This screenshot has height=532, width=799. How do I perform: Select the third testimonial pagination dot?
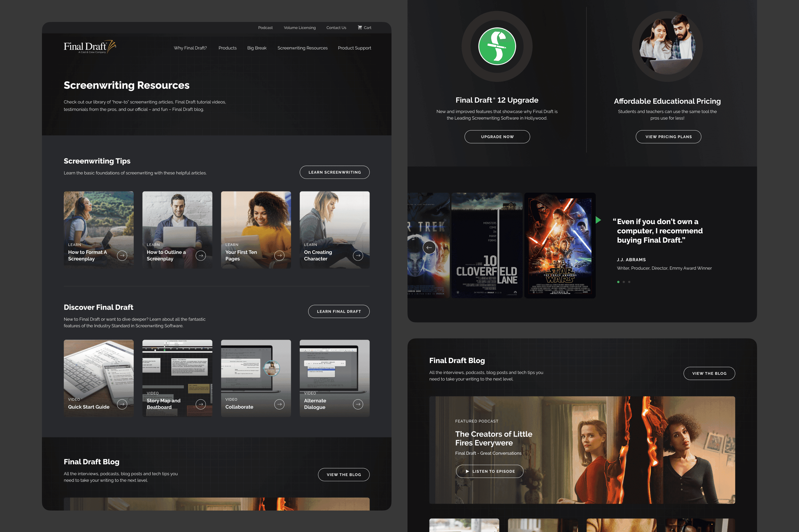click(629, 282)
